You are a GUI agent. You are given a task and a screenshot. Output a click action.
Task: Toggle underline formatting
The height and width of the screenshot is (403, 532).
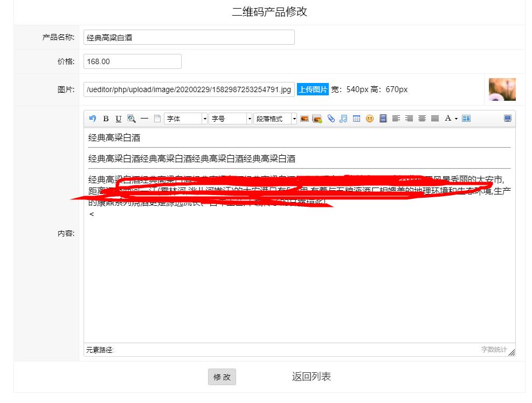click(119, 119)
